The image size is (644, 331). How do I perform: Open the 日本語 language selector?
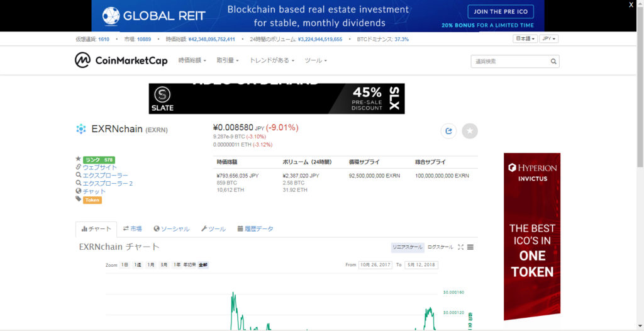(525, 38)
